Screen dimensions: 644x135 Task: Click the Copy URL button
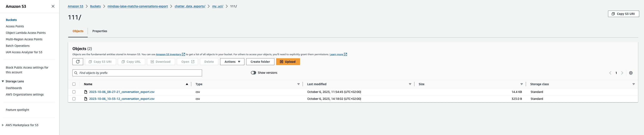coord(131,62)
